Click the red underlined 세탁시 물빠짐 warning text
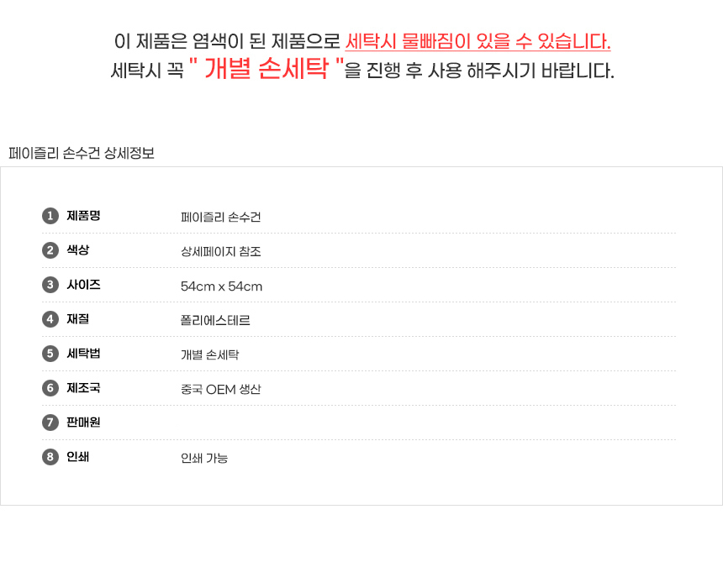The image size is (723, 588). (478, 41)
